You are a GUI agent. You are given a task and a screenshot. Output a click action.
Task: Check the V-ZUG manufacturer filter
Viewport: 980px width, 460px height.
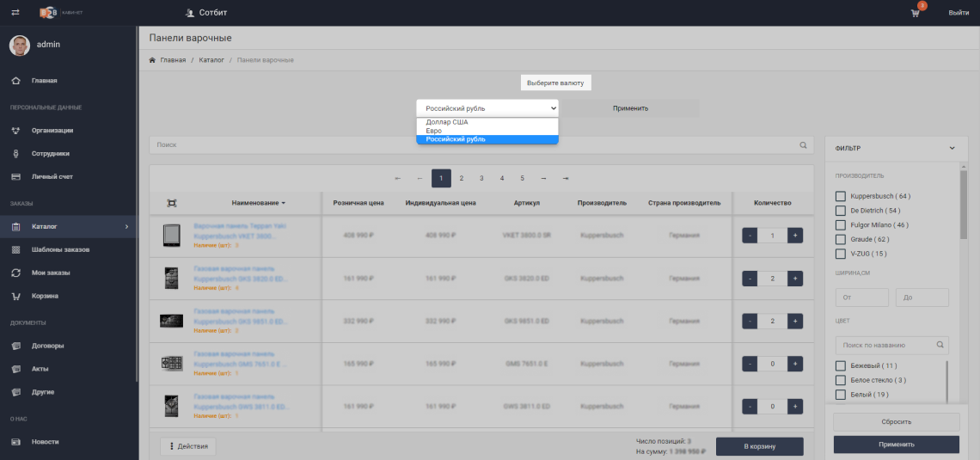click(841, 254)
